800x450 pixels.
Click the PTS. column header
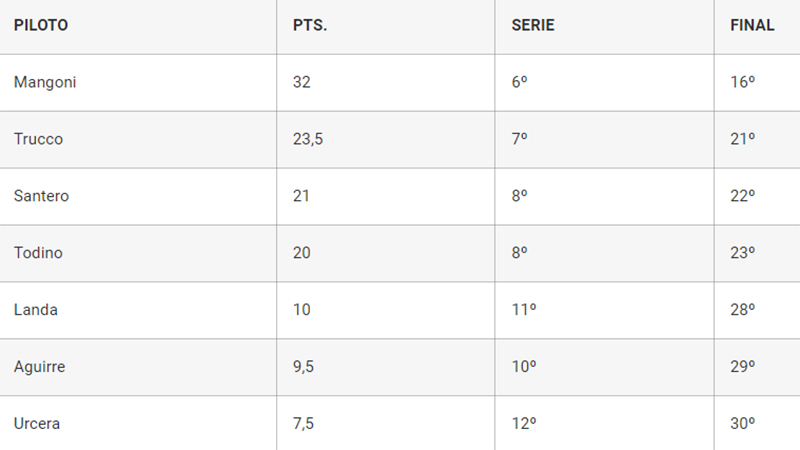tap(310, 26)
